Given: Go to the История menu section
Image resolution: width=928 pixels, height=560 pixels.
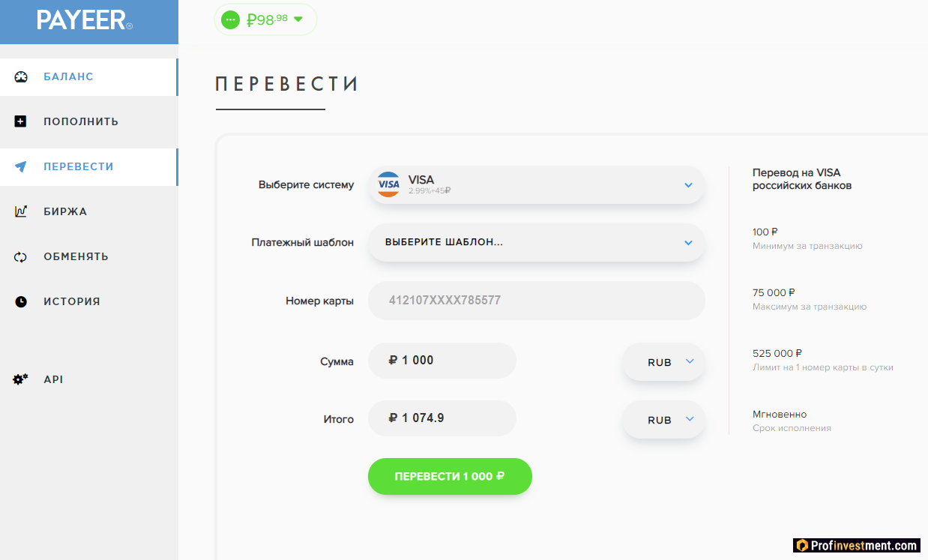Looking at the screenshot, I should coord(71,301).
